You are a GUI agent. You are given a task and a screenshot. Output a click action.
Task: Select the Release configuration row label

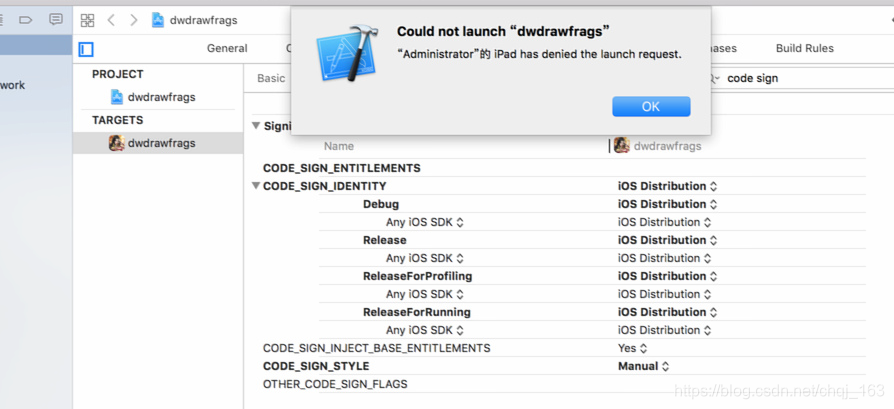coord(384,240)
